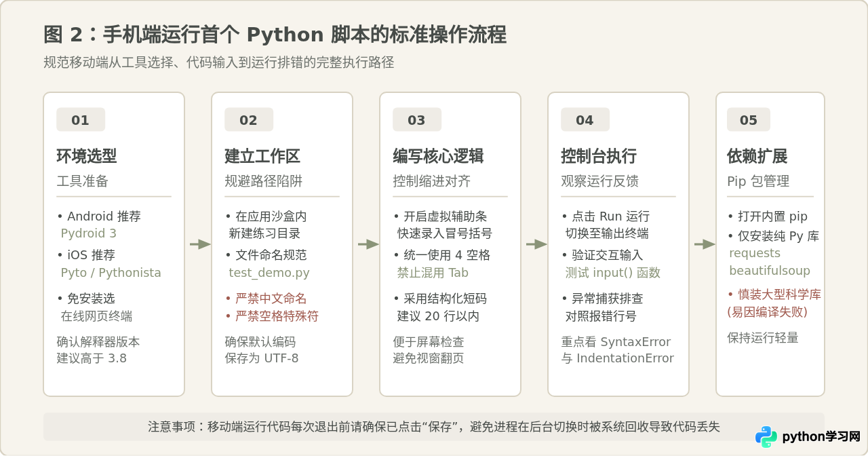Image resolution: width=868 pixels, height=456 pixels.
Task: Click the 便于屏幕检查 note
Action: tap(429, 342)
